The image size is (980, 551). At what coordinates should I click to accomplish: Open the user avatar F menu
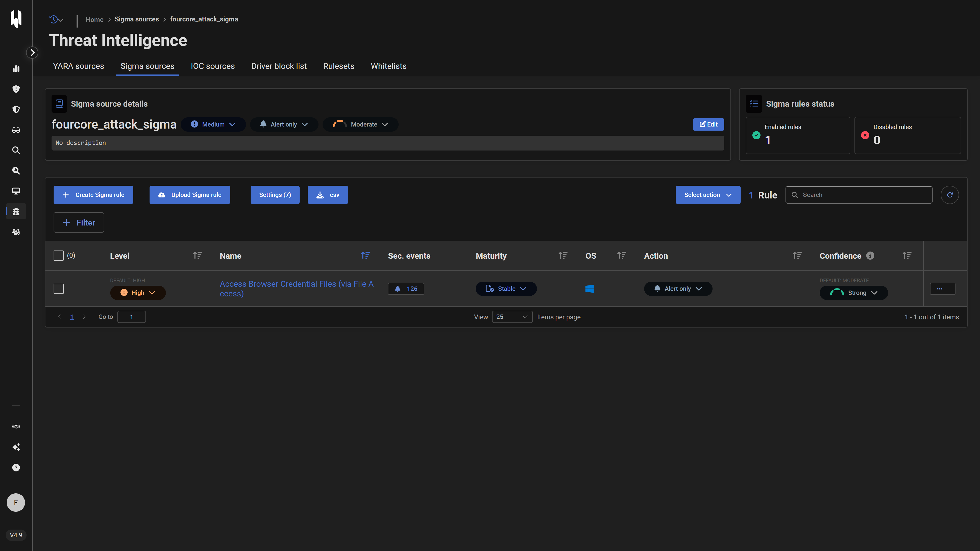[x=16, y=503]
